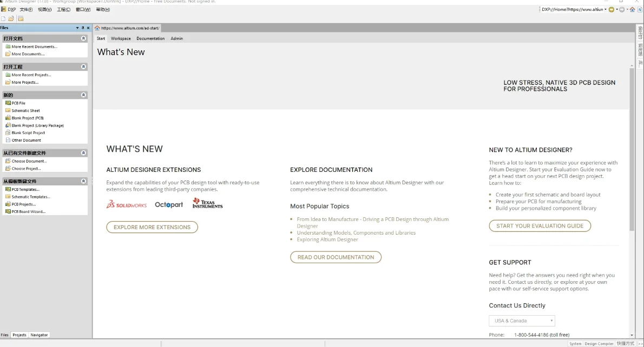The height and width of the screenshot is (347, 644).
Task: Click the Blank Project (Library Package) icon
Action: [x=8, y=125]
